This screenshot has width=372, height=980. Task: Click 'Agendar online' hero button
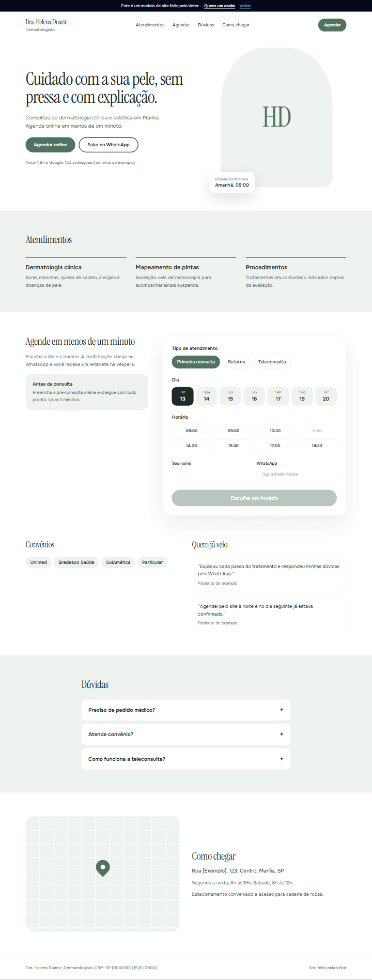[x=51, y=145]
